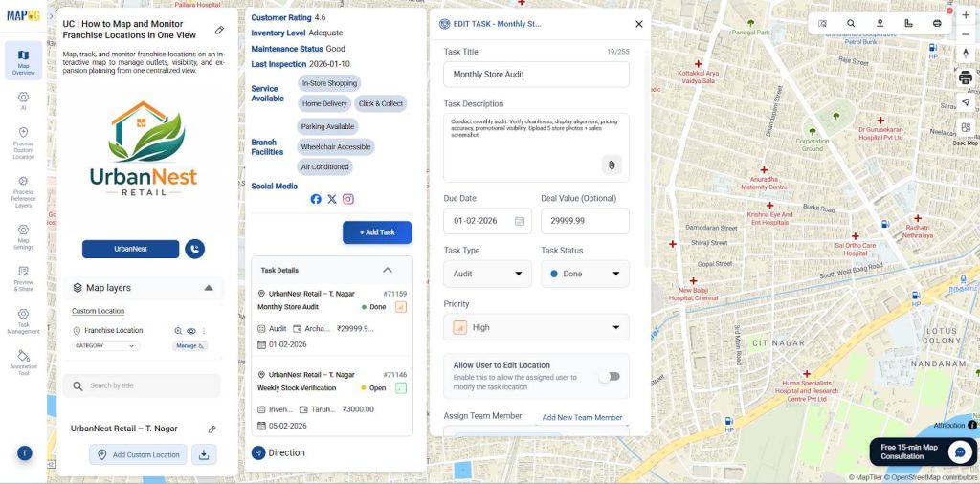Open Preview & Share in sidebar
This screenshot has width=980, height=484.
coord(23,278)
